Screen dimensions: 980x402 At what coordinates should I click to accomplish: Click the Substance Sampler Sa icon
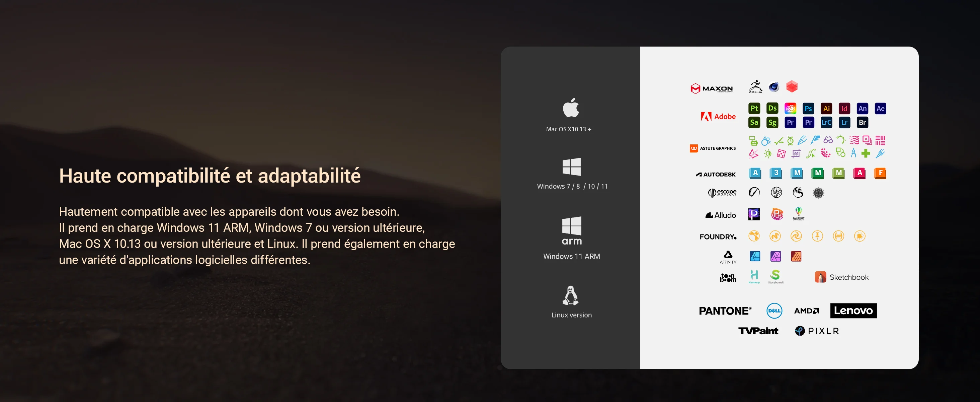pyautogui.click(x=754, y=122)
